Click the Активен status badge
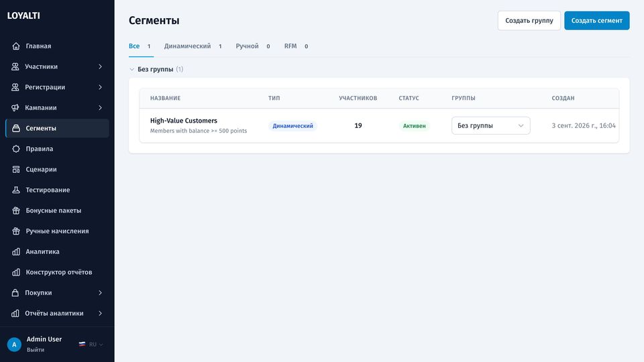This screenshot has width=644, height=362. [x=414, y=126]
